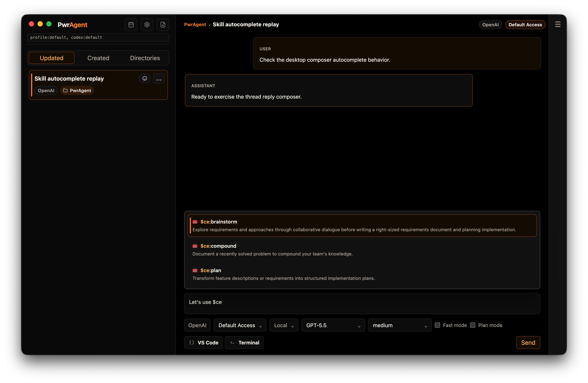Image resolution: width=588 pixels, height=383 pixels.
Task: Select $ce:brainstorm autocomplete suggestion
Action: (362, 226)
